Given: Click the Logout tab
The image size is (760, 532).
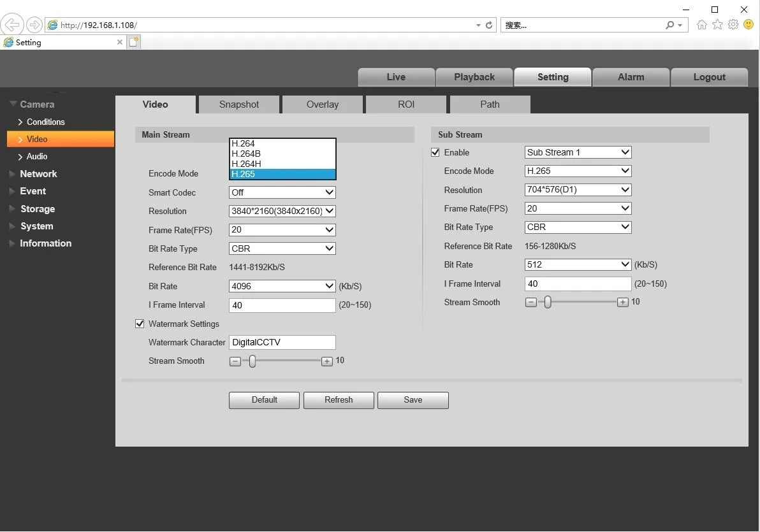Looking at the screenshot, I should pyautogui.click(x=709, y=77).
